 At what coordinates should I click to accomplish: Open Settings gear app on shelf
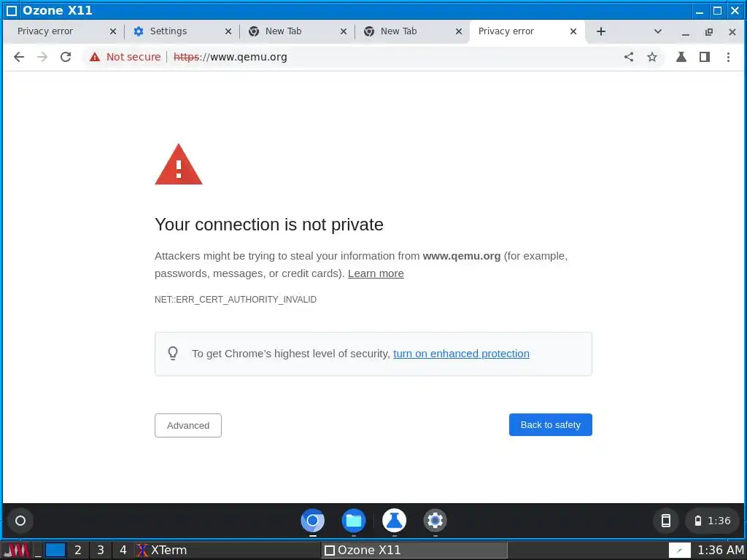pyautogui.click(x=435, y=521)
